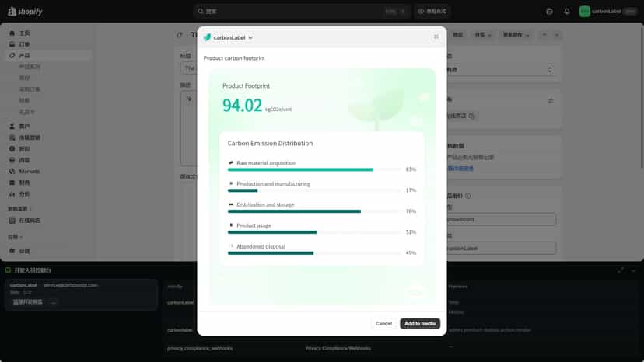The width and height of the screenshot is (644, 362).
Task: Open the ellipsis menu in dev console card
Action: [x=53, y=302]
